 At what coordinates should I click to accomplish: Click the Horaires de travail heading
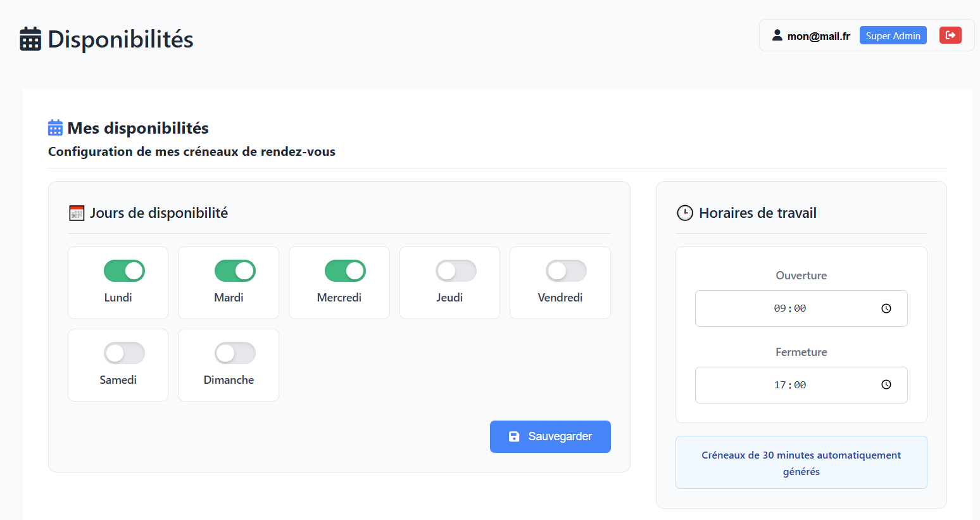(x=758, y=213)
